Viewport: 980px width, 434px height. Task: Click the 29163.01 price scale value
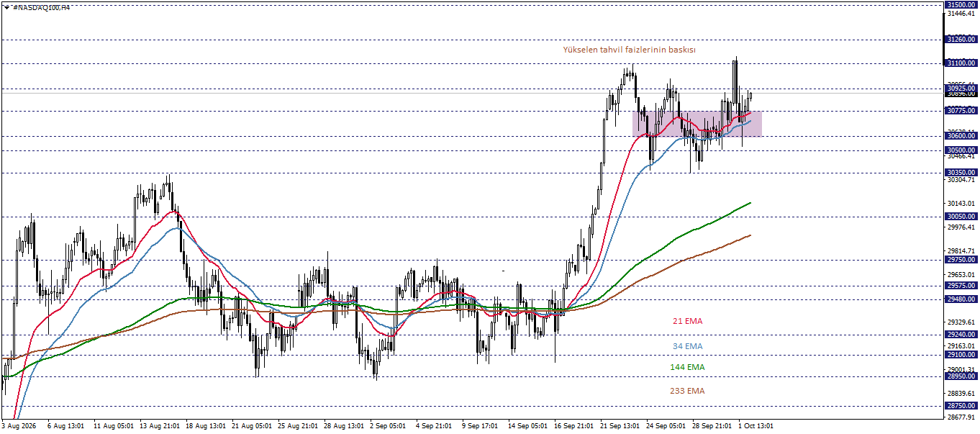(x=961, y=346)
